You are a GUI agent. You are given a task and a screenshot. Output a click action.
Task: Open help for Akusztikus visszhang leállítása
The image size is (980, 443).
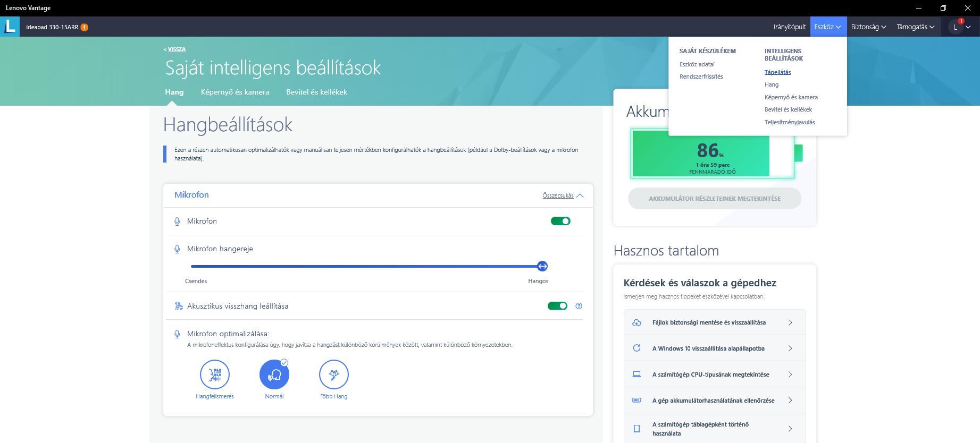click(579, 306)
